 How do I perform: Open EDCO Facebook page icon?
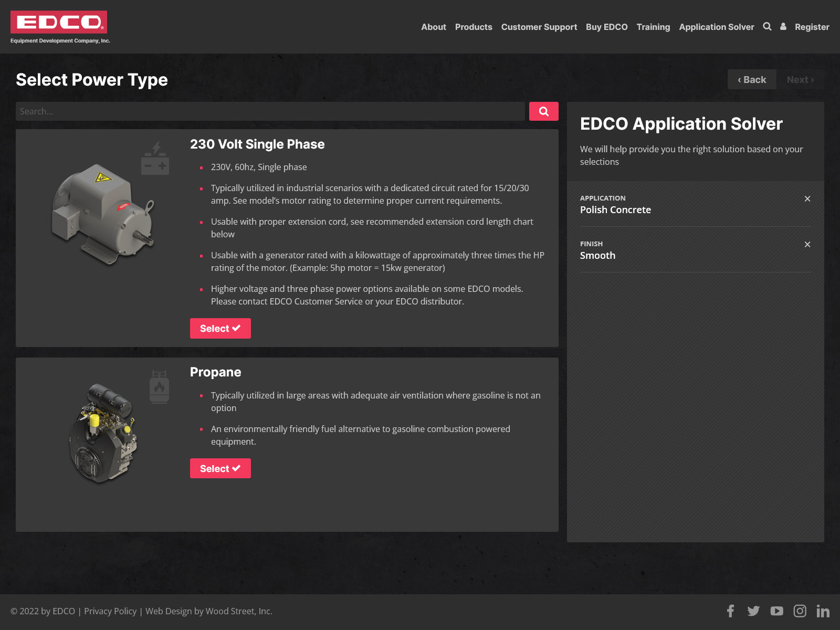[x=730, y=611]
